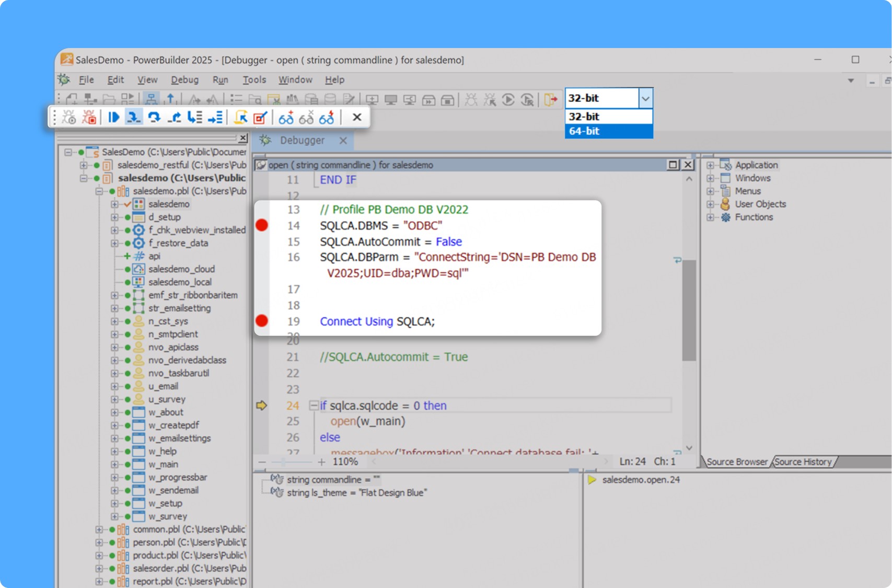Open the Window menu
The height and width of the screenshot is (588, 892).
295,80
